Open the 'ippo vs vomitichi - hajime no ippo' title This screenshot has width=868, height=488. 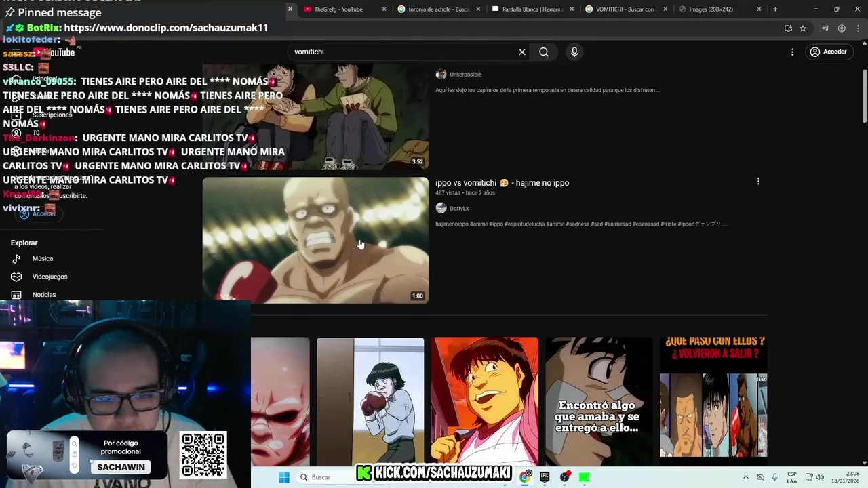(502, 183)
